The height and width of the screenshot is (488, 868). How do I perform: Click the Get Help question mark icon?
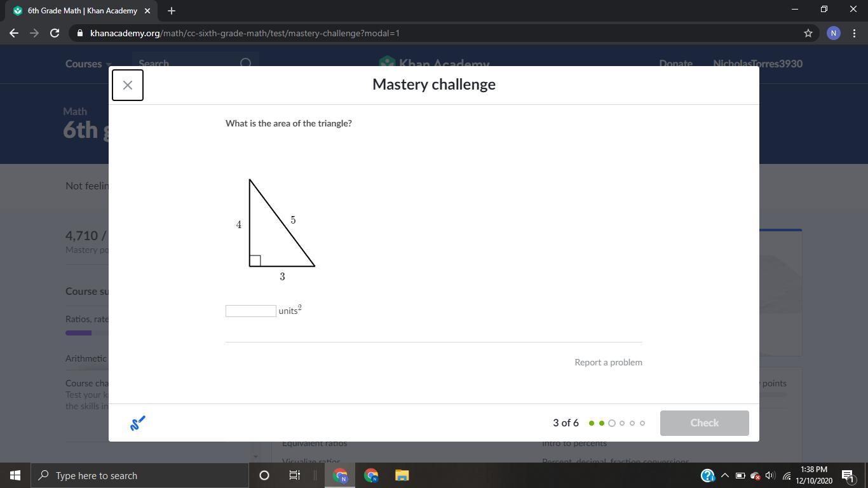pos(707,475)
